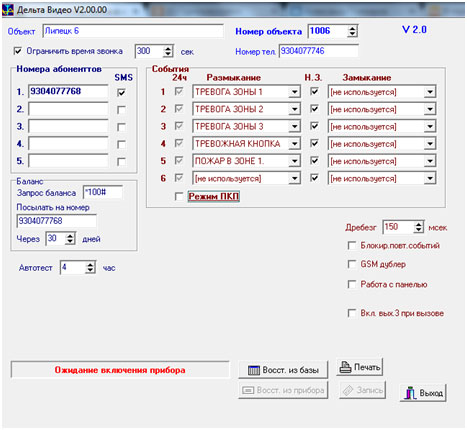Click the empty subscriber 2 number field
This screenshot has height=430, width=467.
pos(68,109)
